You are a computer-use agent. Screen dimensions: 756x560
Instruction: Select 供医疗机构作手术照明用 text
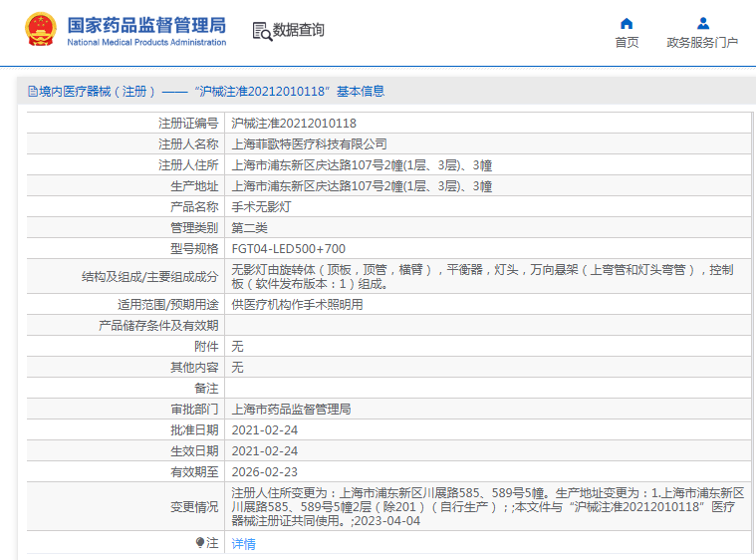297,304
